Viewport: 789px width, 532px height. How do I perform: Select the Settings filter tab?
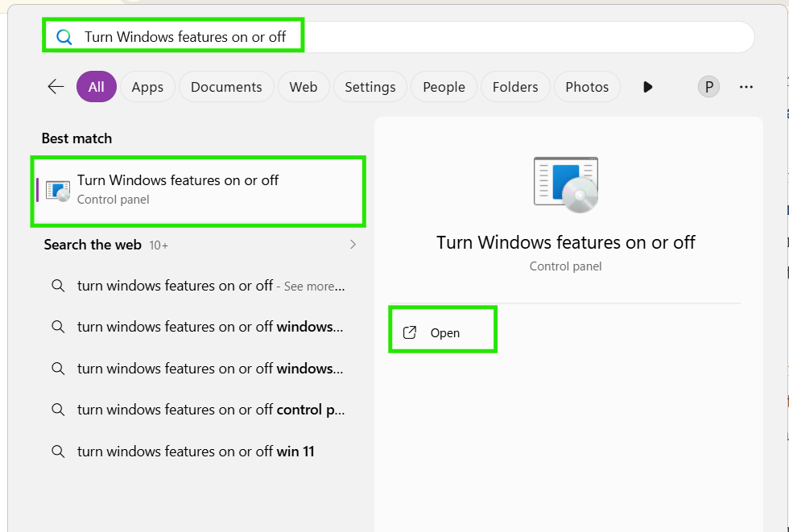[370, 87]
